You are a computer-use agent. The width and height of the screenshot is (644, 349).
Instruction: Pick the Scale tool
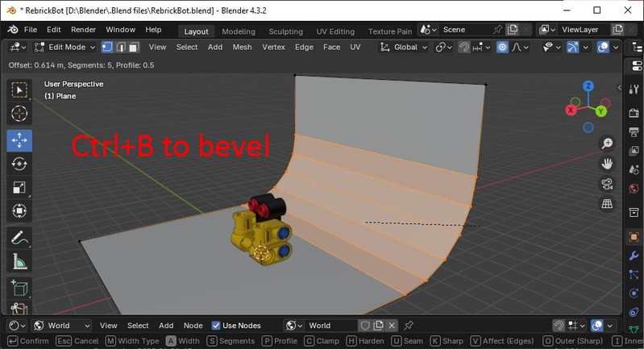point(19,188)
